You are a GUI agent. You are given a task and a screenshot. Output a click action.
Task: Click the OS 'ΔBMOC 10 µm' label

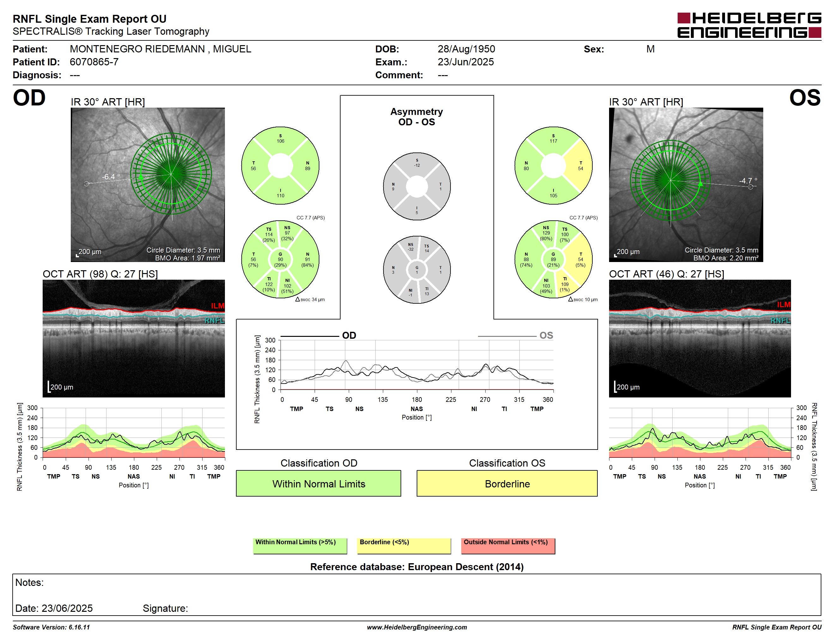(x=583, y=300)
